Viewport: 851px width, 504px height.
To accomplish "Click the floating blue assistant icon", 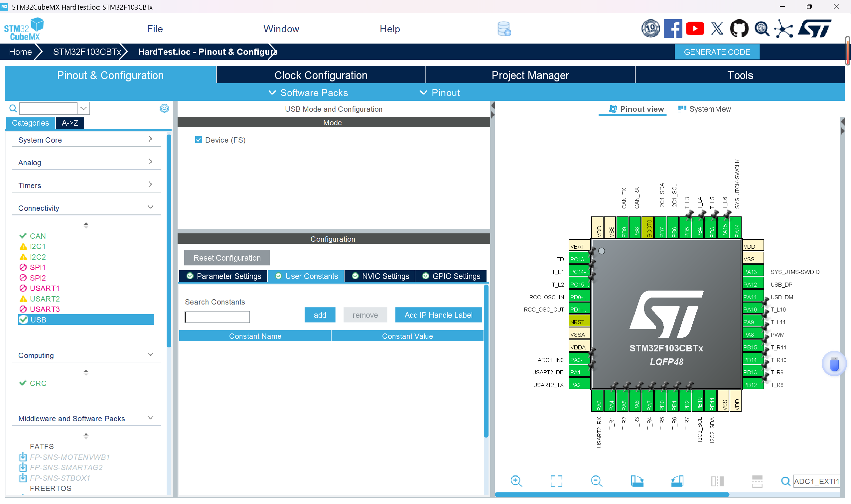I will click(834, 364).
